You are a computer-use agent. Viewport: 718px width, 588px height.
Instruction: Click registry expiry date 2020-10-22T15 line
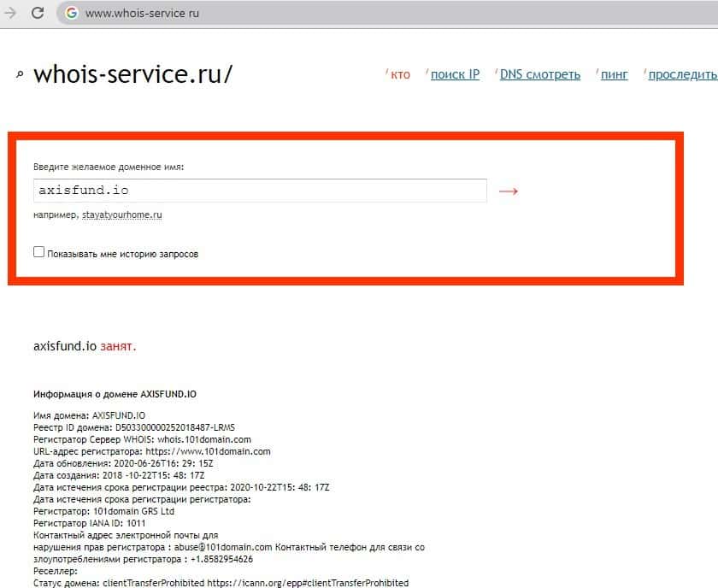(181, 488)
